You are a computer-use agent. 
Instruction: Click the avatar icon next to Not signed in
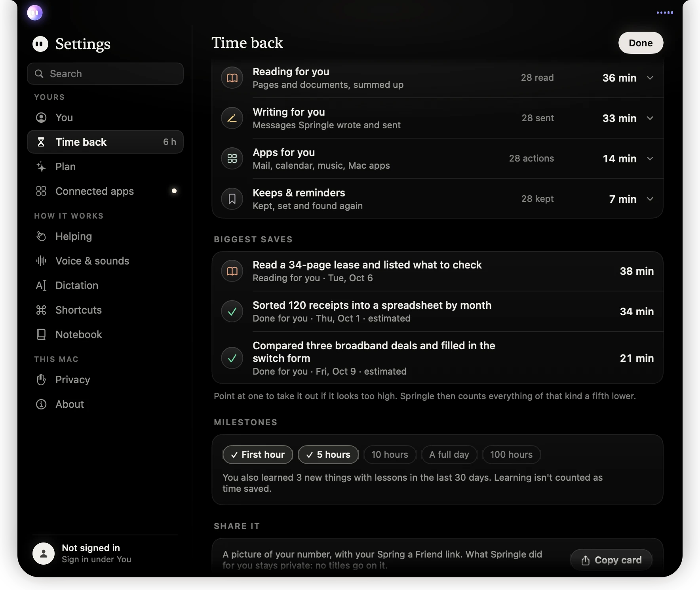point(44,554)
